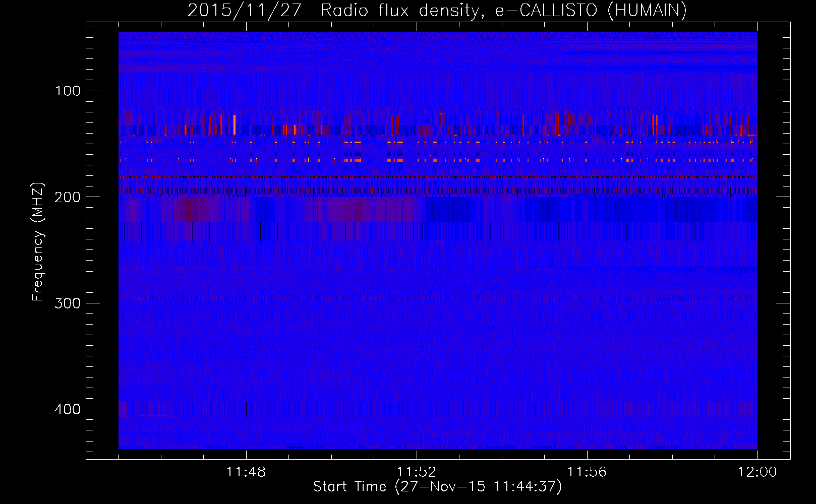
Task: Click the 11:56 time tick label
Action: pyautogui.click(x=587, y=472)
